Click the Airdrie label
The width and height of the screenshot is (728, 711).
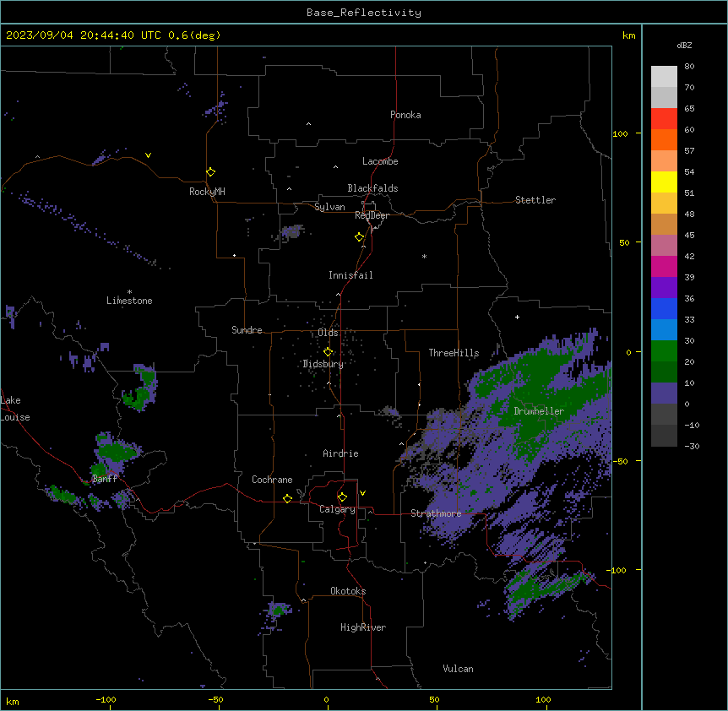[x=340, y=453]
